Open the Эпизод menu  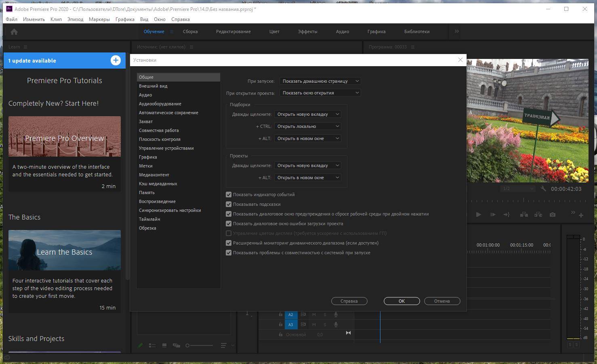click(75, 19)
